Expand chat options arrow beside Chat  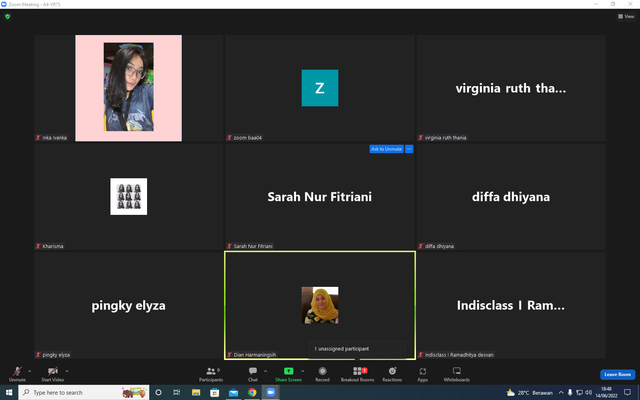pyautogui.click(x=265, y=371)
